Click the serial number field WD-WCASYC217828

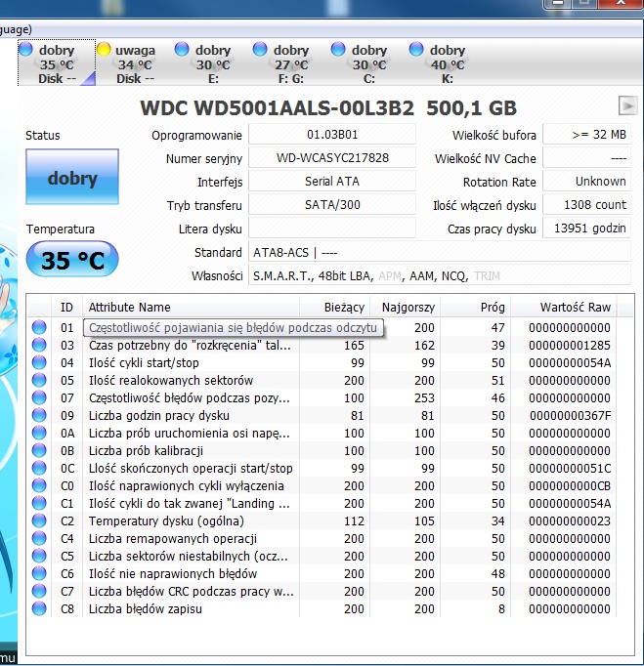(332, 158)
